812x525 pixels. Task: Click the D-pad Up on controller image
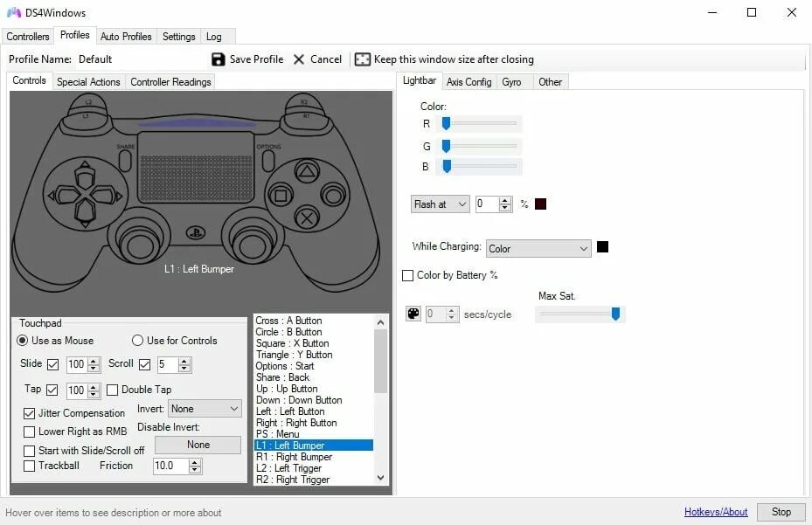(x=85, y=175)
